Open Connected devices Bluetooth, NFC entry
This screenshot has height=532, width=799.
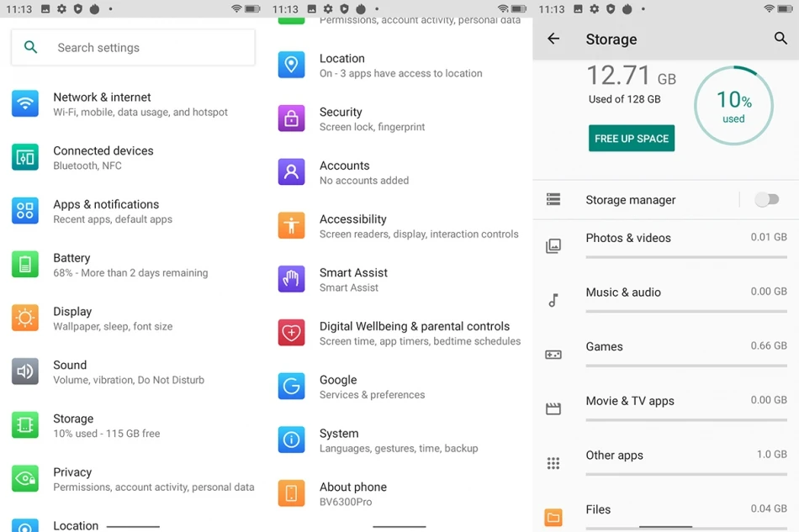133,157
